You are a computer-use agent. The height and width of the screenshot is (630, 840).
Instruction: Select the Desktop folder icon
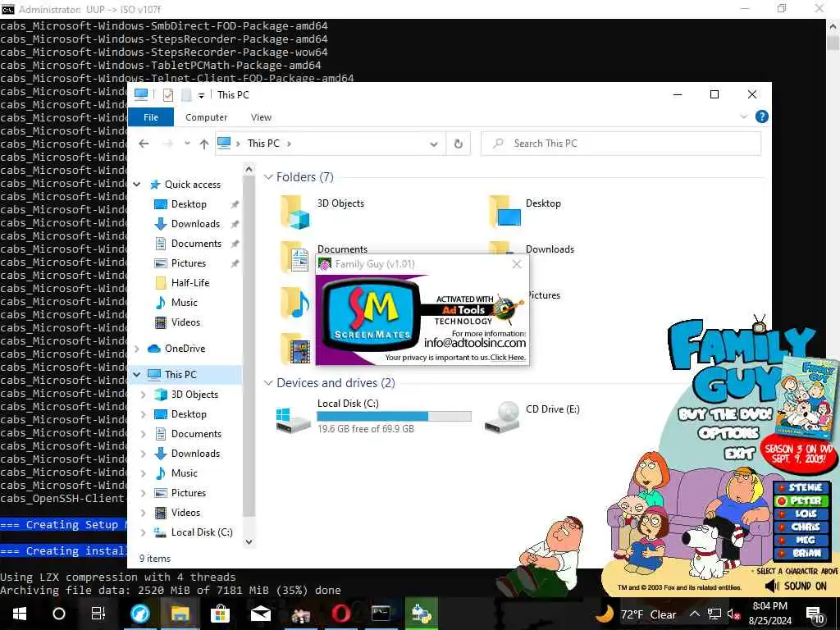tap(505, 211)
